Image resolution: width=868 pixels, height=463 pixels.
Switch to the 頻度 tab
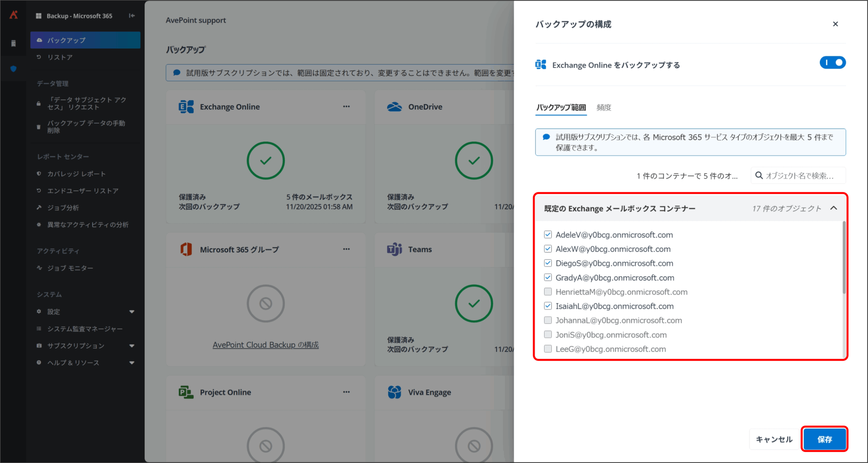(604, 108)
